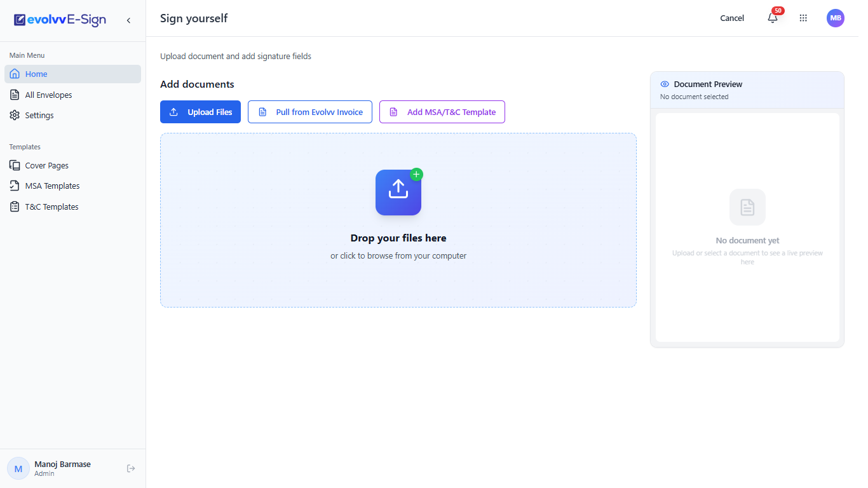Open the Home menu item
Screen dimensions: 868x488
72,74
